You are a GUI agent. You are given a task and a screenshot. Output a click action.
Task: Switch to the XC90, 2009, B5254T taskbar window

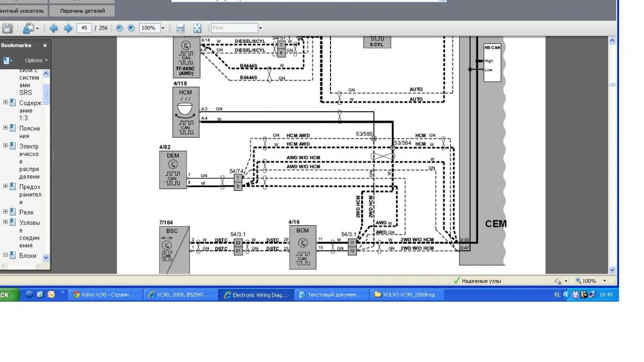point(181,294)
